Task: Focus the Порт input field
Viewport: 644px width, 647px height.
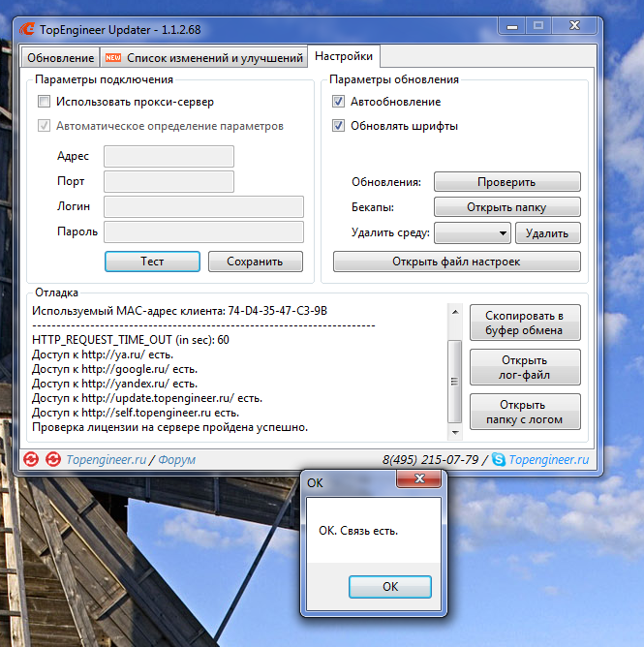Action: pyautogui.click(x=169, y=181)
